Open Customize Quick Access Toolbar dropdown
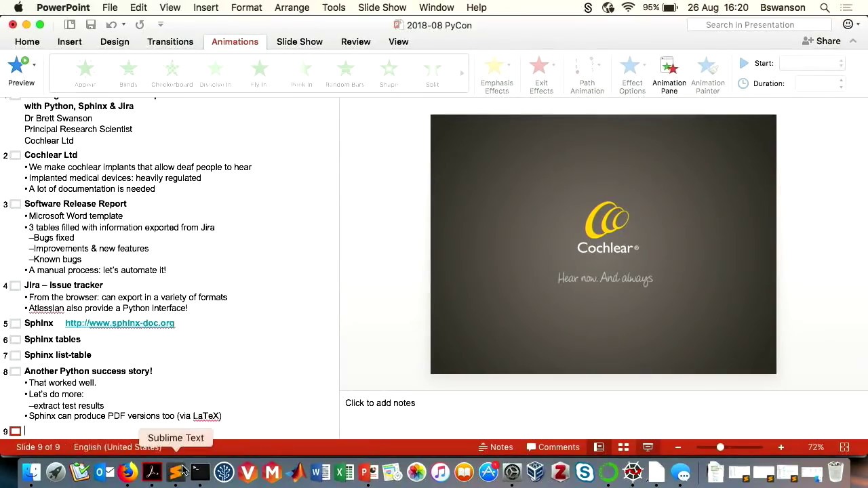The height and width of the screenshot is (488, 868). (161, 24)
